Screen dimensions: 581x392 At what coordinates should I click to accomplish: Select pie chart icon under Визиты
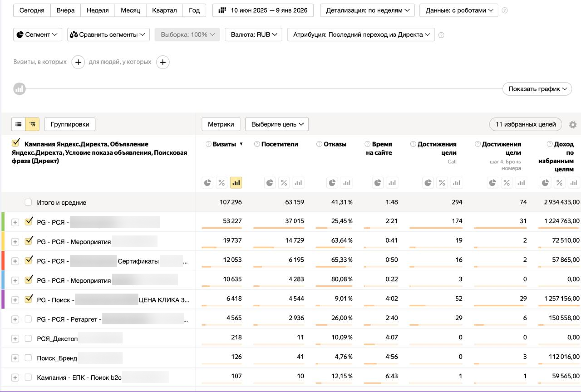pos(207,183)
